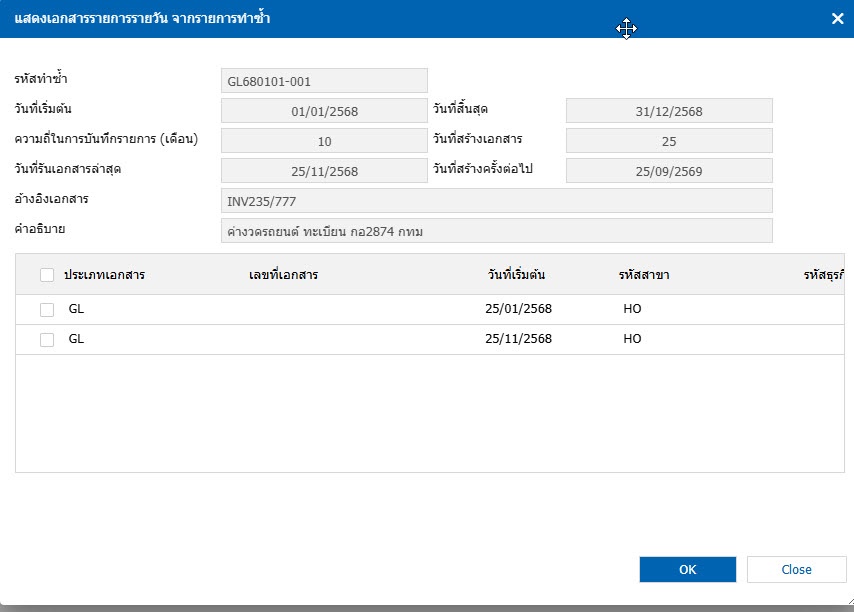Select the HO branch cell in first row

click(x=632, y=310)
